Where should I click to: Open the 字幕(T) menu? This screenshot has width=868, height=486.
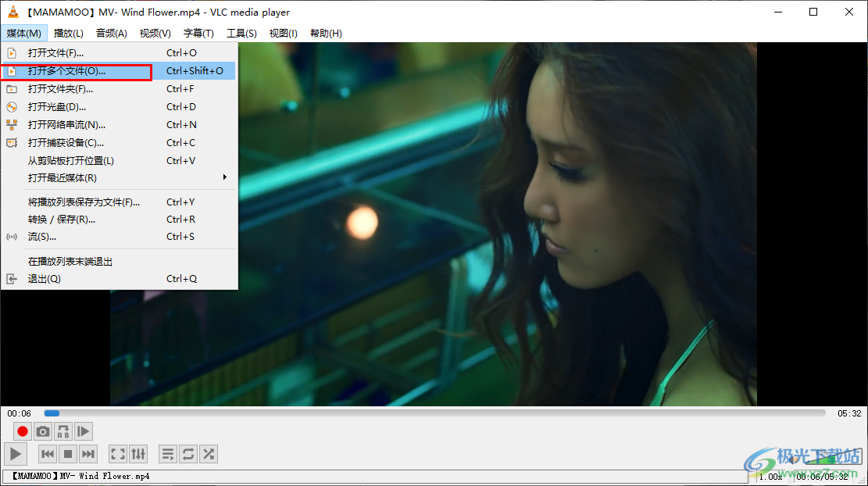198,34
